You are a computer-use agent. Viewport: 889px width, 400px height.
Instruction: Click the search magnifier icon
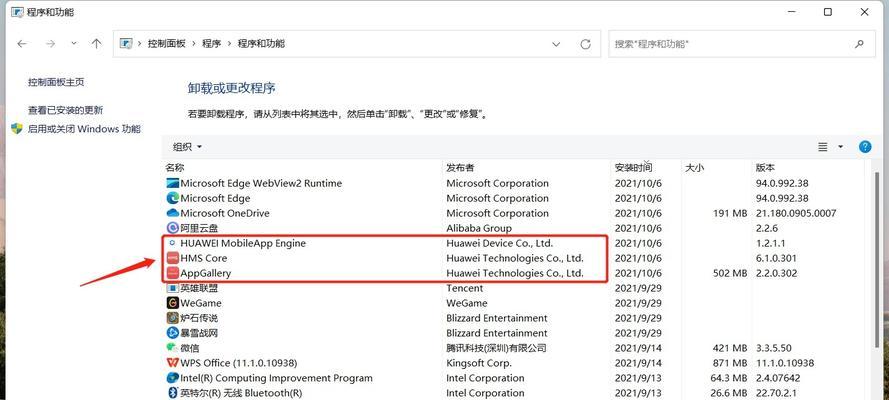click(x=859, y=44)
